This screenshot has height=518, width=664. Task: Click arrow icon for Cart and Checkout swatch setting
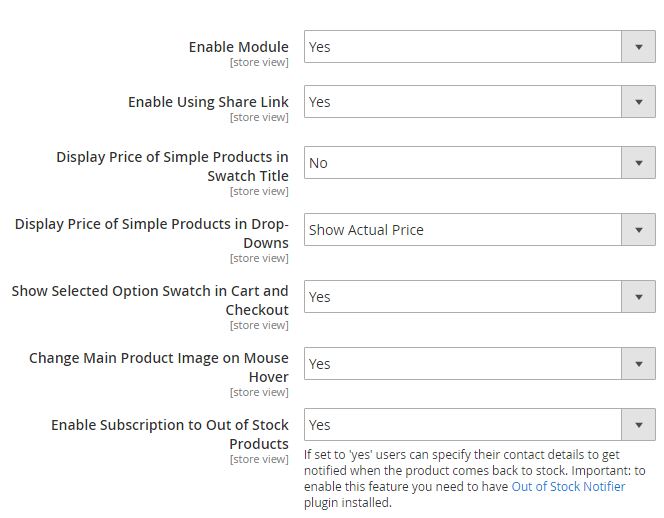[639, 297]
